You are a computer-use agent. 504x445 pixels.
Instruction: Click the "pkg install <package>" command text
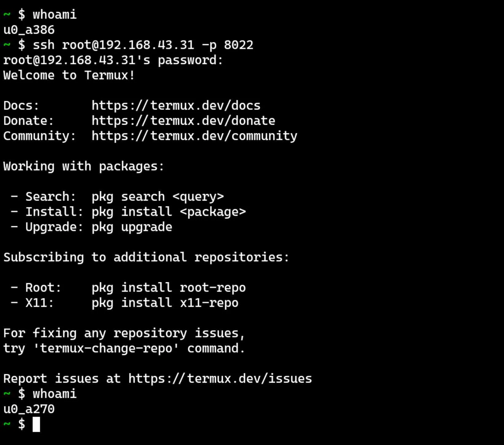click(169, 212)
